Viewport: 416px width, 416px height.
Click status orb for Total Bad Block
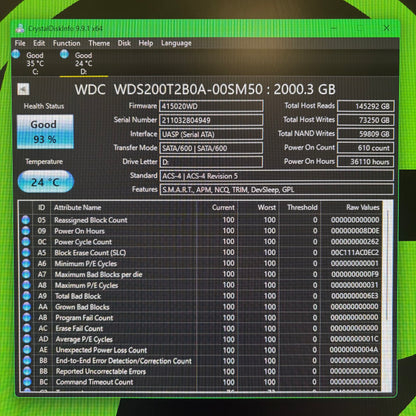[26, 296]
